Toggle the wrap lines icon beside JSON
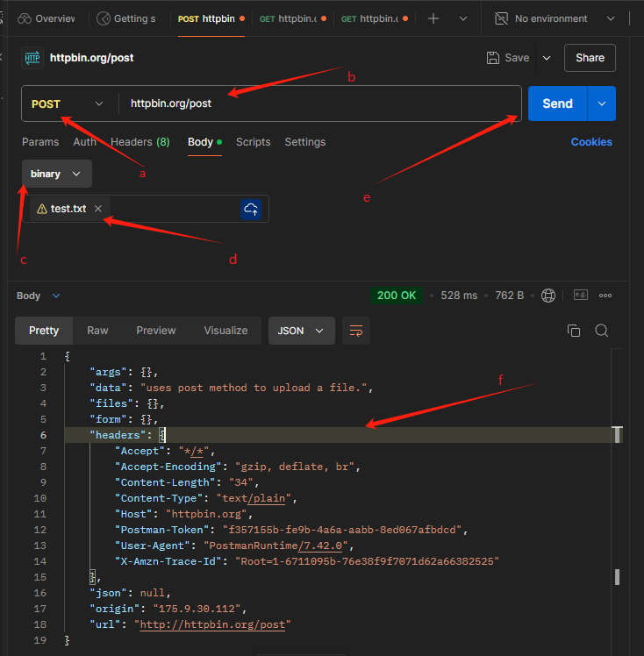Image resolution: width=644 pixels, height=656 pixels. click(x=355, y=331)
